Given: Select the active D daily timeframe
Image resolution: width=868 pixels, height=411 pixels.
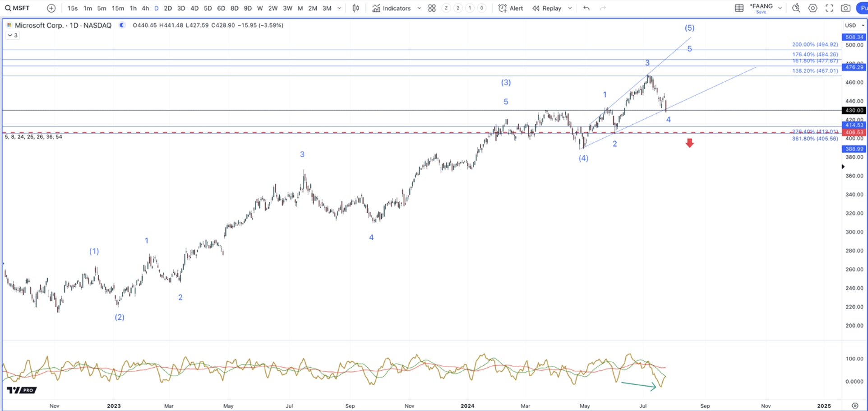Looking at the screenshot, I should 157,8.
